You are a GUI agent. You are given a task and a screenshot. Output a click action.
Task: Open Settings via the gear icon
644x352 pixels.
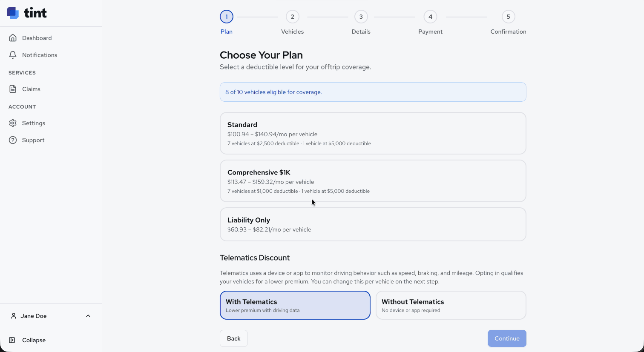point(13,123)
